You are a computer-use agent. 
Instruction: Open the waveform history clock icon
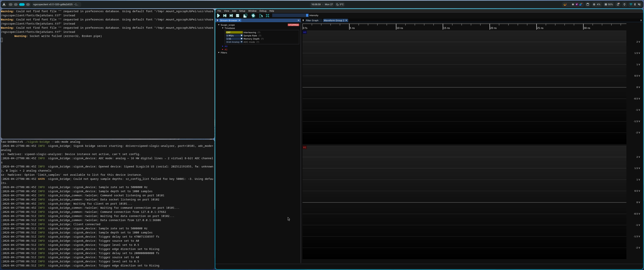click(x=245, y=16)
